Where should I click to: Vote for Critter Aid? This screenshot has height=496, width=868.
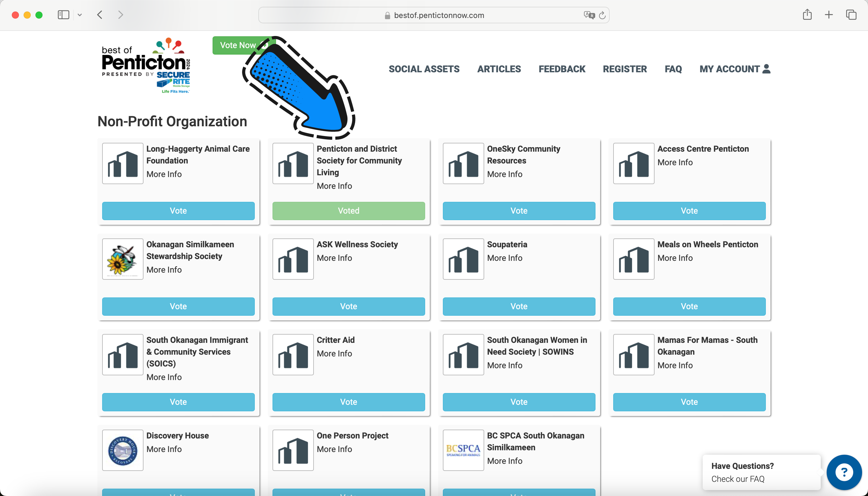pos(348,402)
